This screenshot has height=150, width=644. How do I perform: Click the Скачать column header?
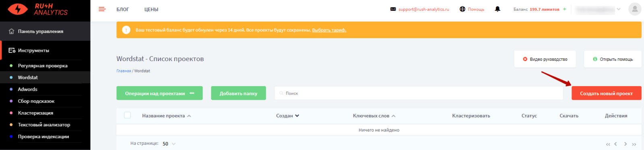click(x=569, y=116)
